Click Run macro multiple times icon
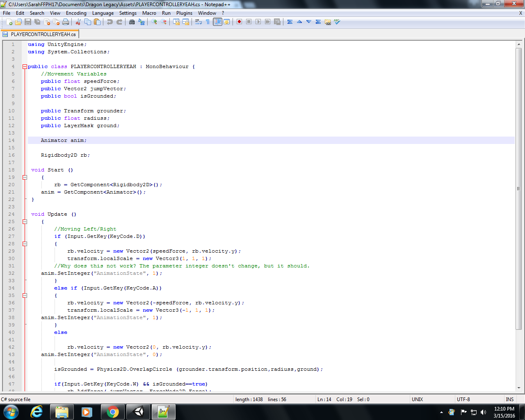The image size is (525, 420). coord(267,22)
